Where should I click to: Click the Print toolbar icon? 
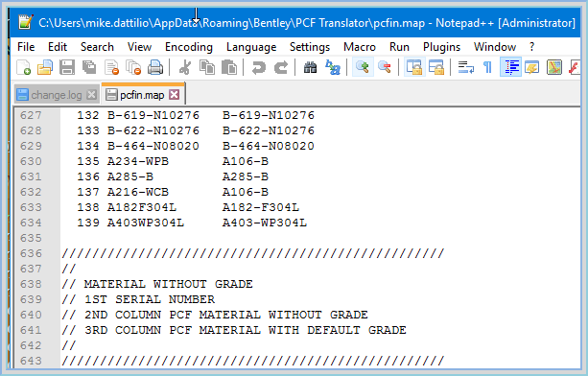click(155, 67)
